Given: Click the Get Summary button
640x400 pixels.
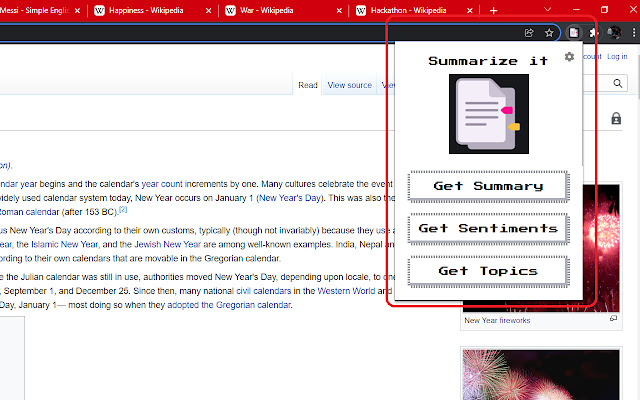Looking at the screenshot, I should tap(488, 186).
